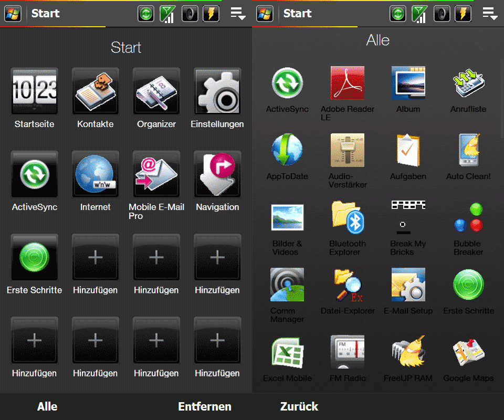Open Aufgaben tasks app
The image size is (504, 420).
(x=408, y=150)
